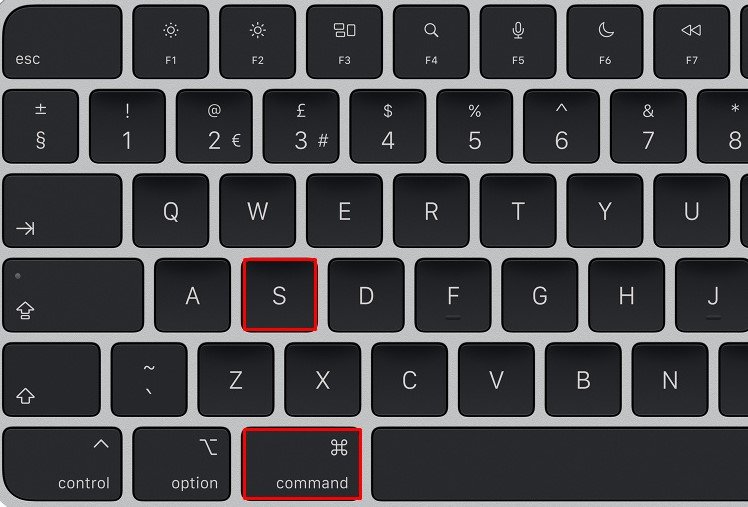Click the section sign § key
The image size is (748, 507).
(41, 126)
